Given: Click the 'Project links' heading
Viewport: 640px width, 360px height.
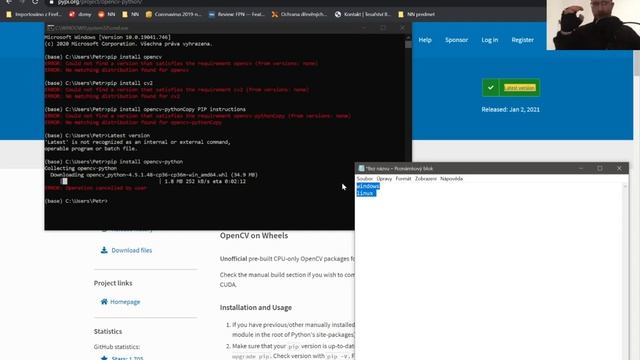Looking at the screenshot, I should coord(113,283).
